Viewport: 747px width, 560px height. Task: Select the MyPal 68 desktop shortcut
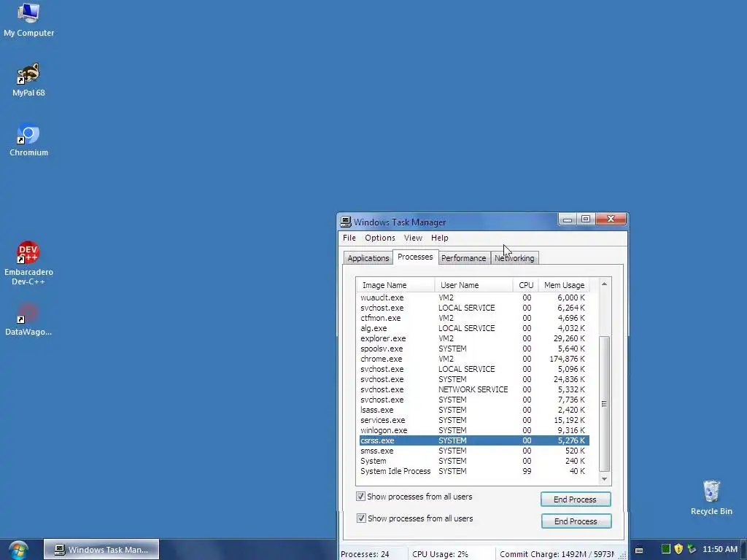click(28, 80)
